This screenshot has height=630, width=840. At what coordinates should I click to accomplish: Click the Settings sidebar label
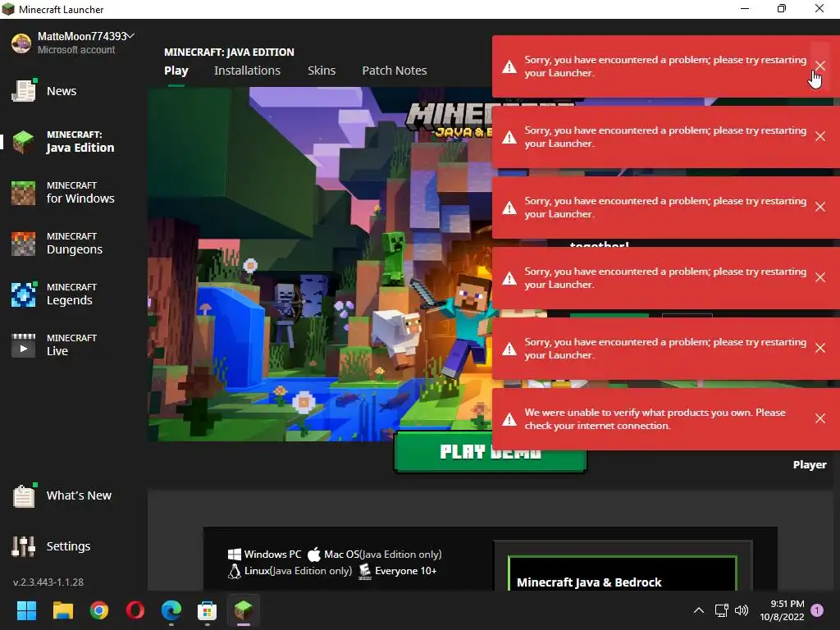pyautogui.click(x=69, y=546)
